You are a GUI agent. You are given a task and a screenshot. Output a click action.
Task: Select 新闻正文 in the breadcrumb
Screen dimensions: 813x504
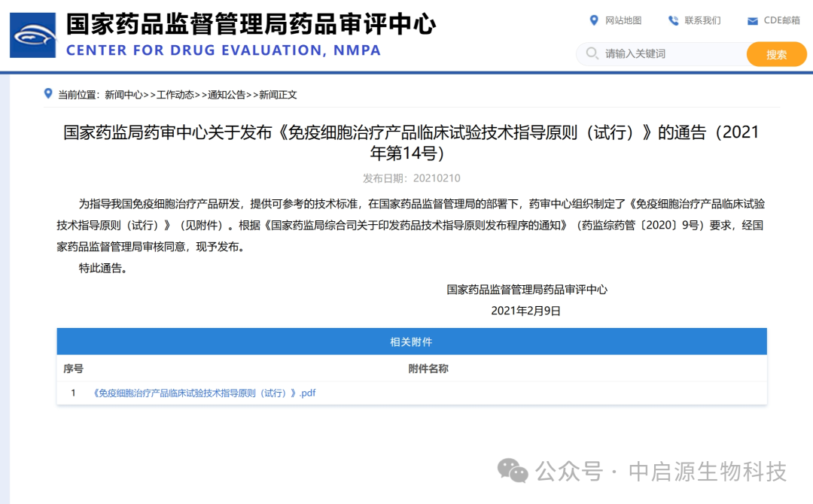coord(279,95)
